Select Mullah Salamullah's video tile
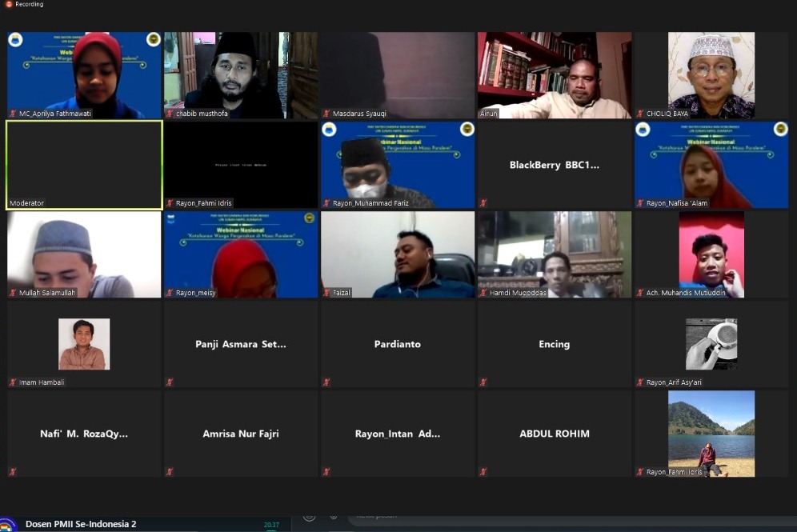This screenshot has height=532, width=797. point(84,254)
